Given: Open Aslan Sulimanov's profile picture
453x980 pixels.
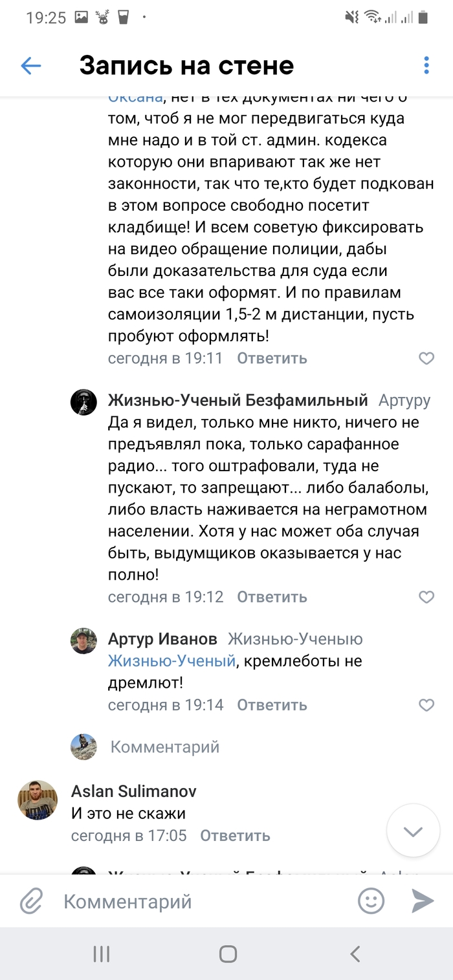Looking at the screenshot, I should click(x=38, y=800).
